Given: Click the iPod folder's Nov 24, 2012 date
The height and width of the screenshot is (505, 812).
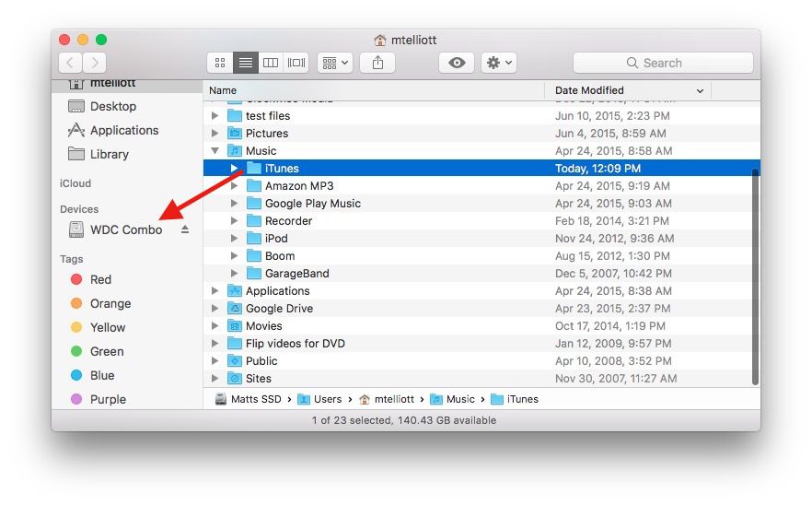Looking at the screenshot, I should [x=614, y=239].
